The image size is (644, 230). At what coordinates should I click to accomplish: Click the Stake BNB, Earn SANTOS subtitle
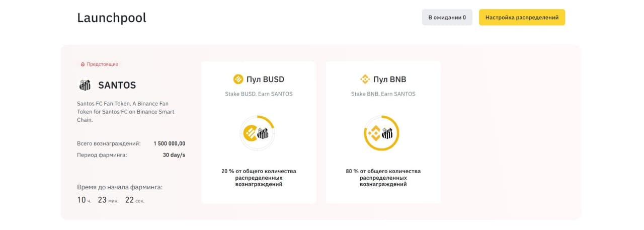click(383, 94)
